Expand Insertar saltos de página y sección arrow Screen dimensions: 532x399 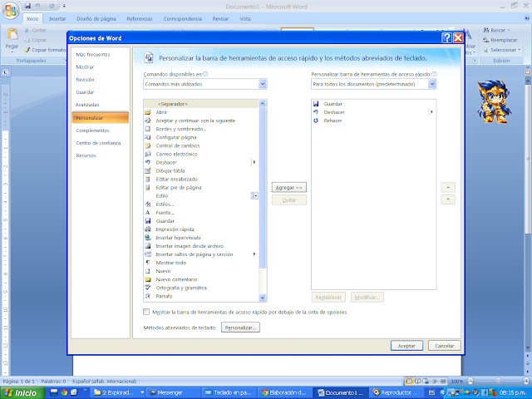(254, 254)
